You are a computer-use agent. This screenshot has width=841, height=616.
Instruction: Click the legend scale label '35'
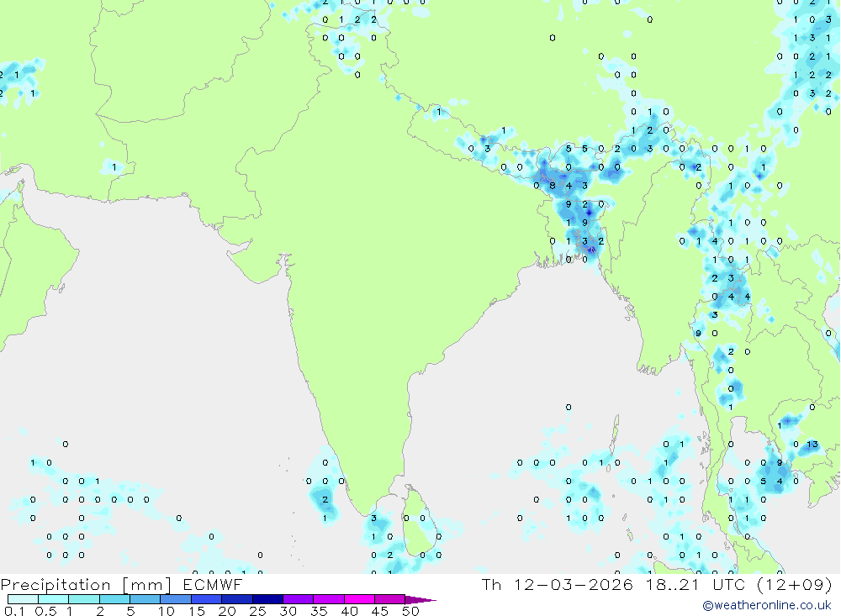pos(319,611)
